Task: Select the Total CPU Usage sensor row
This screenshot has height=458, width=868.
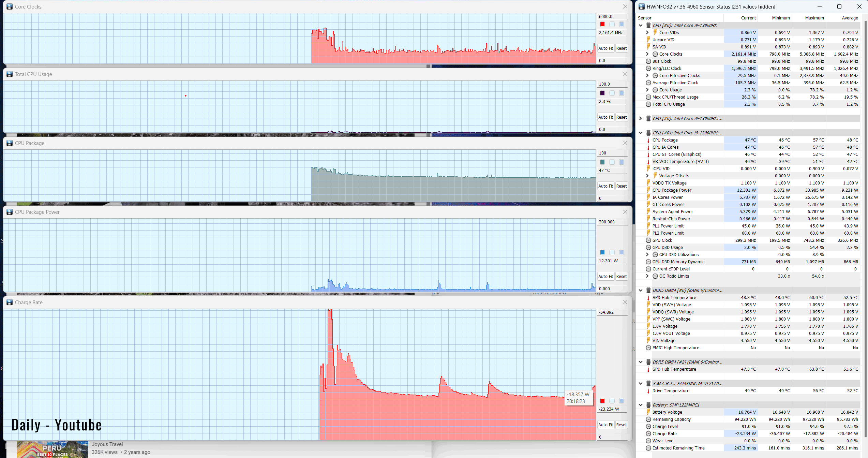Action: pyautogui.click(x=748, y=104)
